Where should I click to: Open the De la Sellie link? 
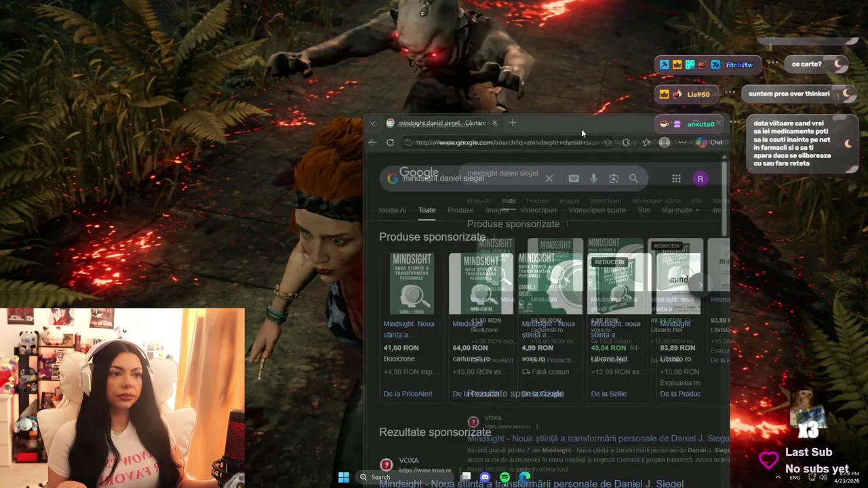pyautogui.click(x=609, y=394)
